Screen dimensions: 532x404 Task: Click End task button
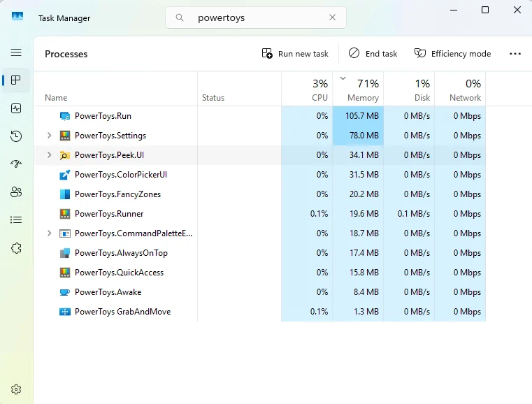coord(373,54)
